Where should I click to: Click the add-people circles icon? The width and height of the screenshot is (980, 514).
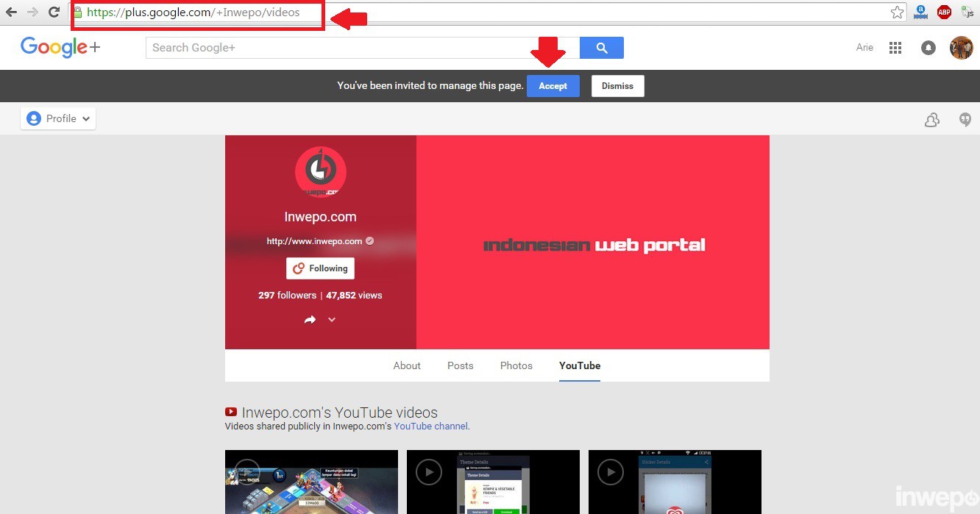(x=932, y=120)
